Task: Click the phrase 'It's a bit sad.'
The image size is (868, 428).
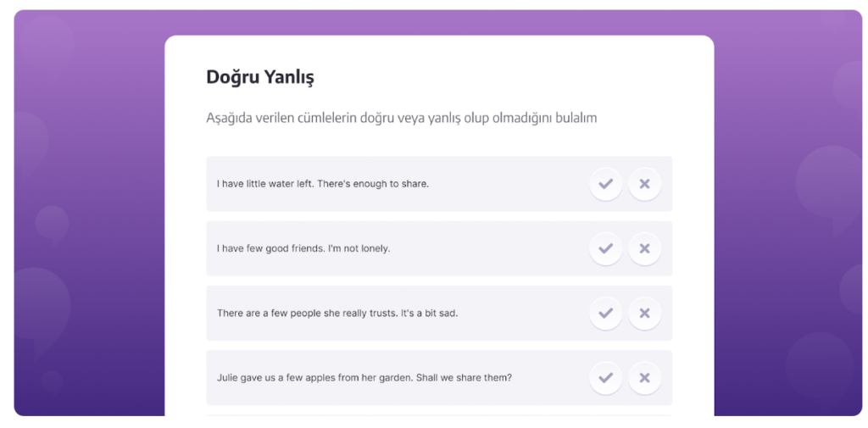Action: 430,313
